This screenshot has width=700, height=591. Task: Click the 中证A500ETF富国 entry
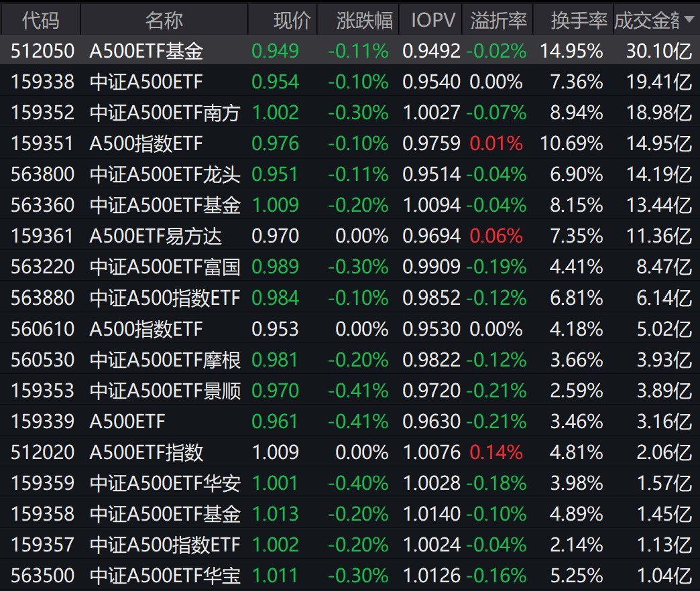point(164,267)
